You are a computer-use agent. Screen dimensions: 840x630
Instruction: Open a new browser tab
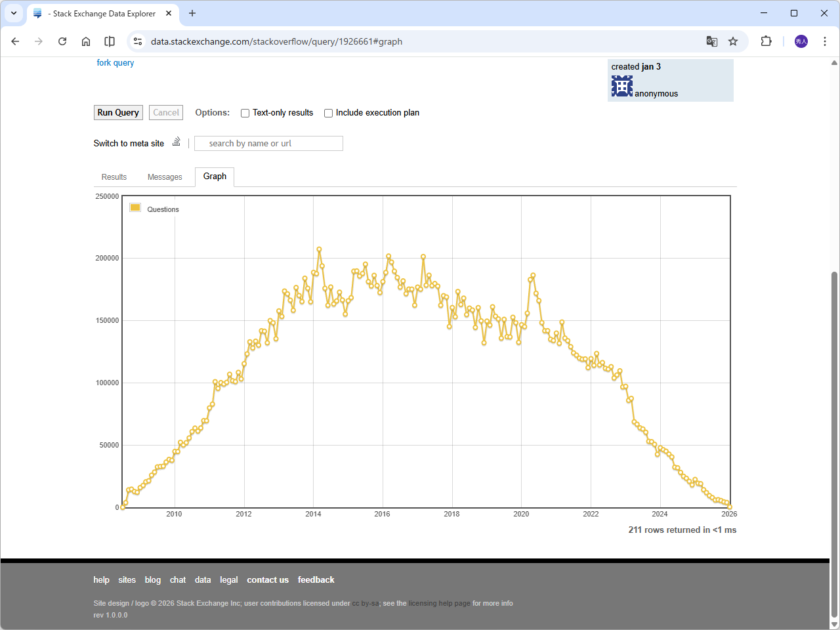tap(192, 13)
